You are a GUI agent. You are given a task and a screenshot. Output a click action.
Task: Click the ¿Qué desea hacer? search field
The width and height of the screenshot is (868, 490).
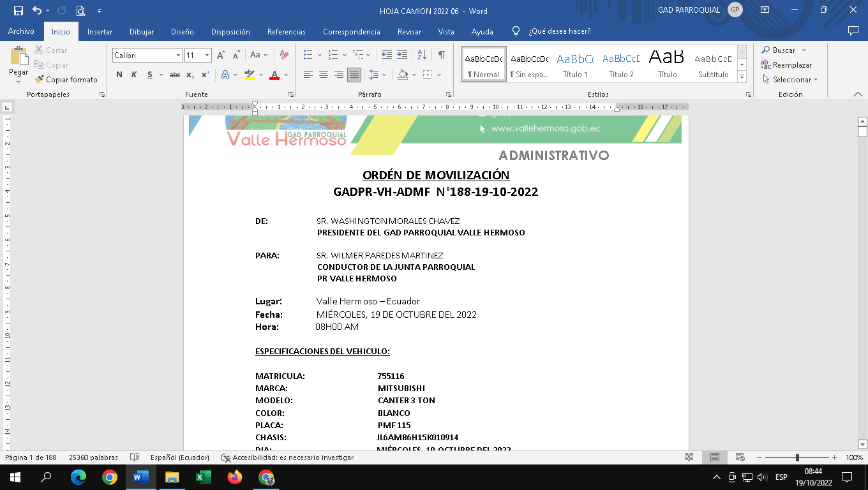coord(559,31)
